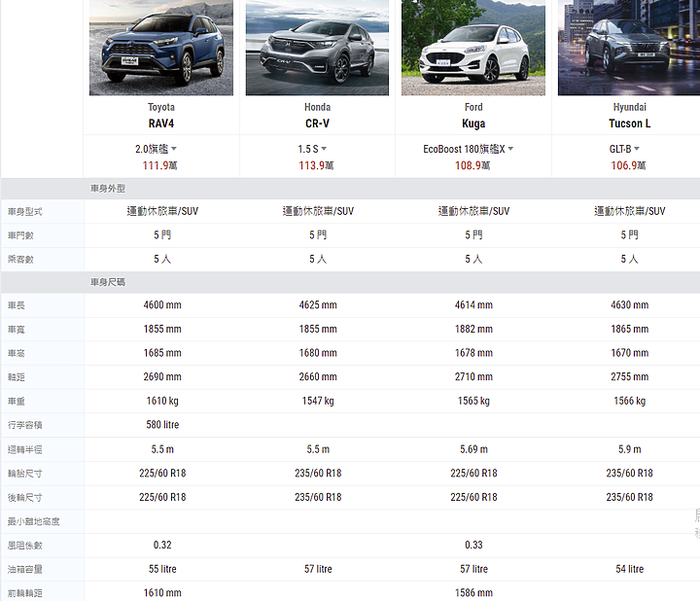Click the Hyundai brand label
The image size is (700, 601).
[629, 107]
